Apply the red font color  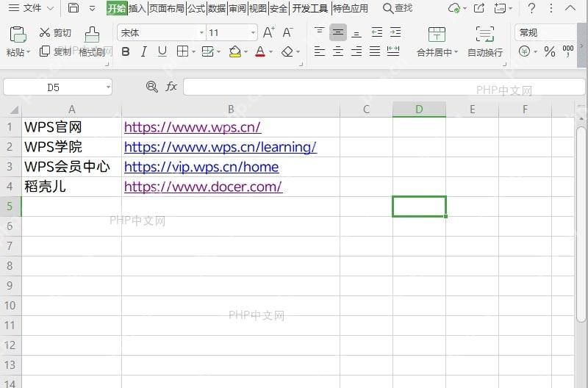pos(260,51)
